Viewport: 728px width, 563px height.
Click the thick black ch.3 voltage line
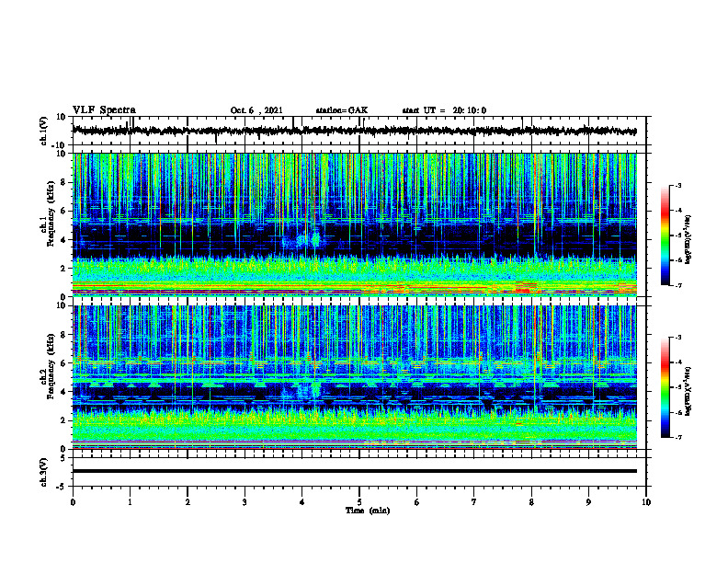(x=355, y=471)
